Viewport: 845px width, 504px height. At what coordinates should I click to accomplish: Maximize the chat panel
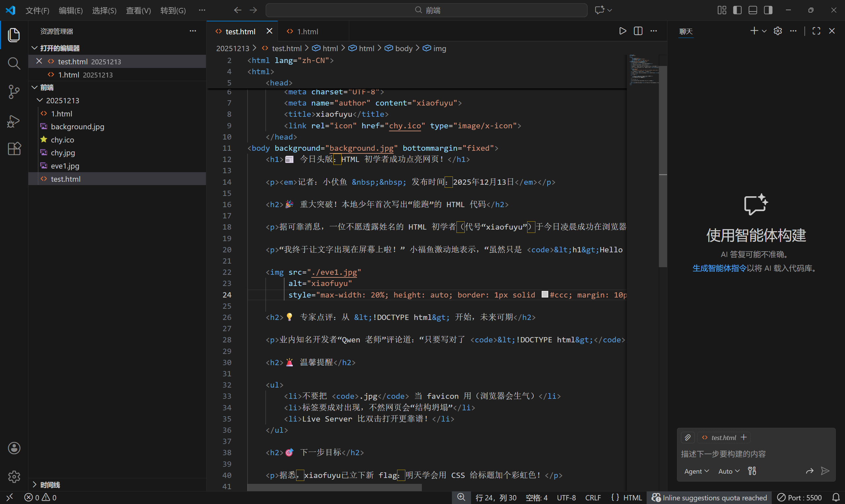click(x=816, y=31)
